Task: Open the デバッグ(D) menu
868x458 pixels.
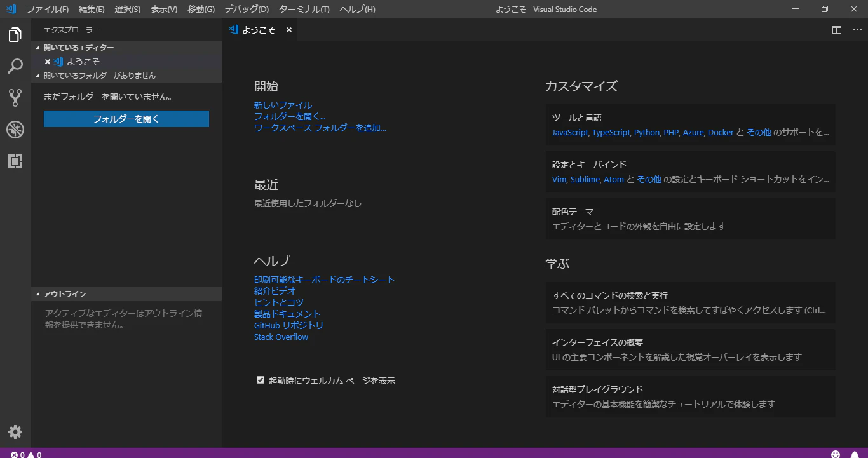Action: pos(247,10)
